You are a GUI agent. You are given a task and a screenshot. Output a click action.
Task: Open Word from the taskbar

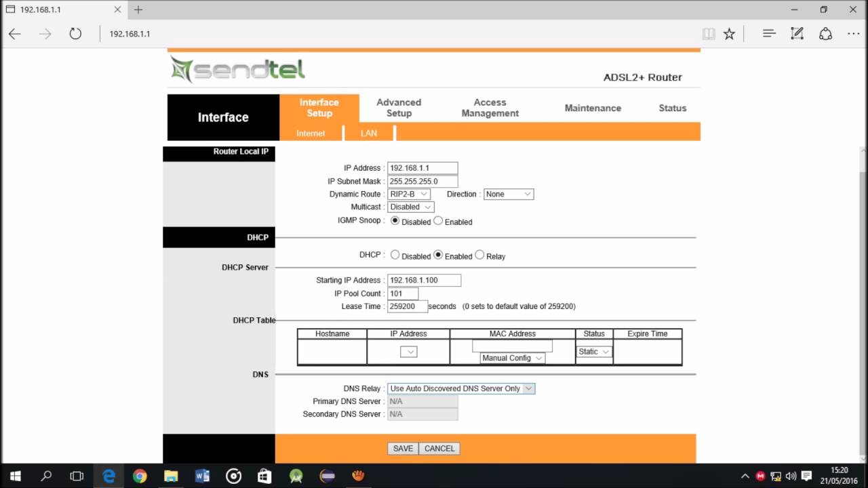(x=202, y=476)
